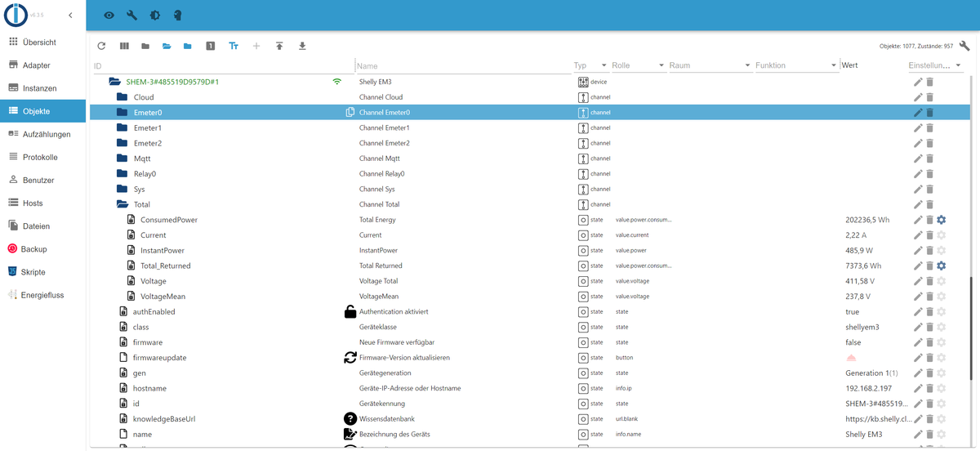
Task: Open Backup page in the sidebar
Action: tap(42, 249)
